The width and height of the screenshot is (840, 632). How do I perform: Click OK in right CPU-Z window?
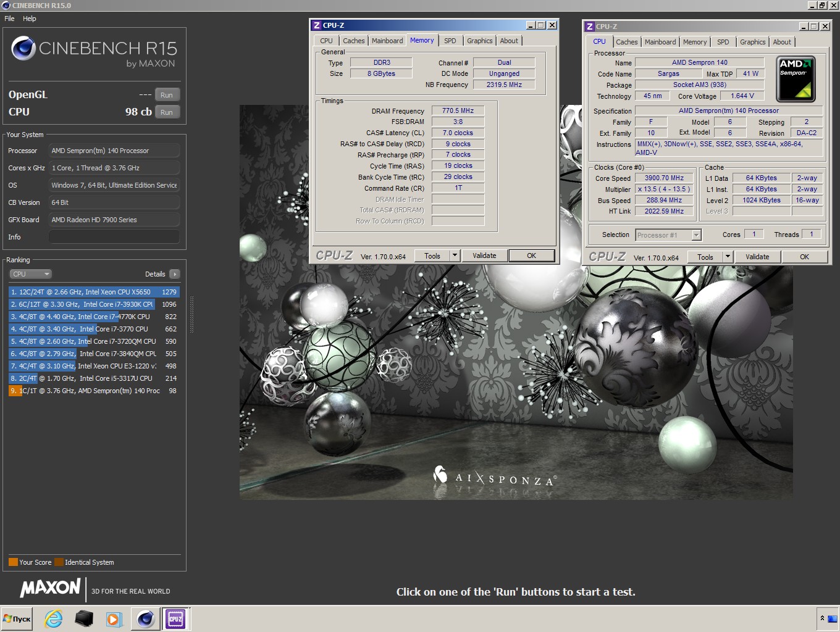(804, 257)
